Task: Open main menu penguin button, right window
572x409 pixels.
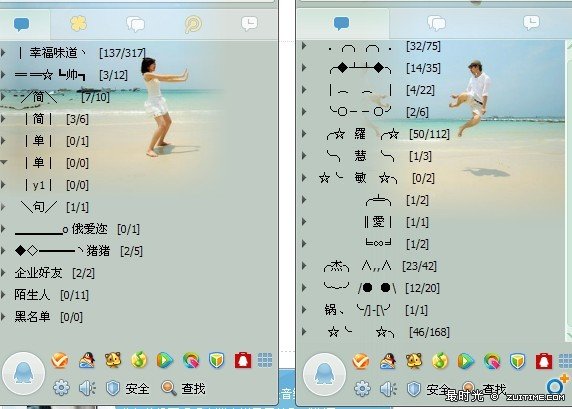Action: (324, 374)
